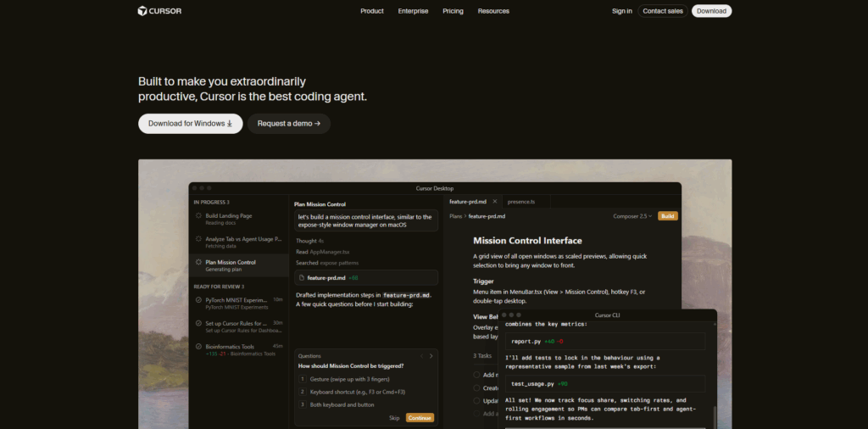868x429 pixels.
Task: Open Set up Cursor Rules review item
Action: click(x=238, y=326)
